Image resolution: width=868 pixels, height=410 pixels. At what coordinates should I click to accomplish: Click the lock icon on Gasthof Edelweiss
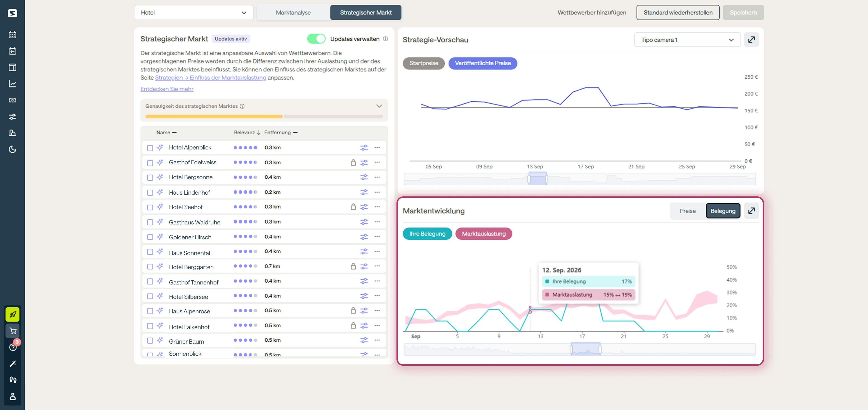[x=353, y=163]
